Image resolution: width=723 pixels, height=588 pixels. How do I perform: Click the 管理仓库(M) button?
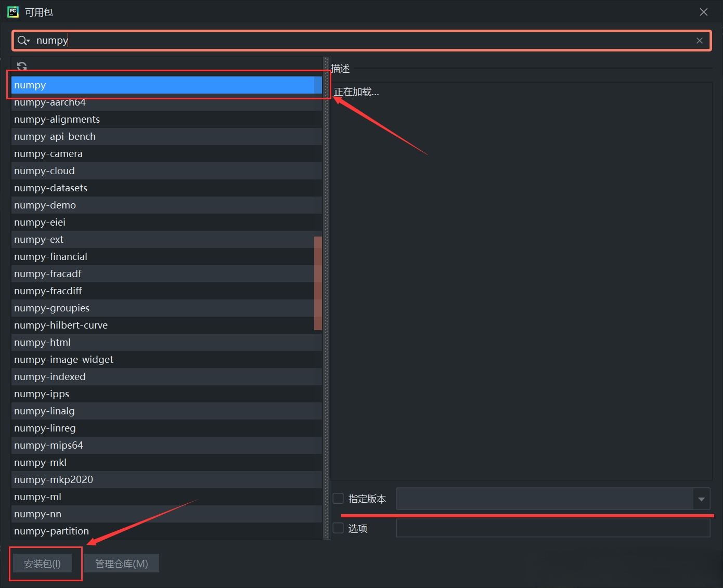[122, 564]
